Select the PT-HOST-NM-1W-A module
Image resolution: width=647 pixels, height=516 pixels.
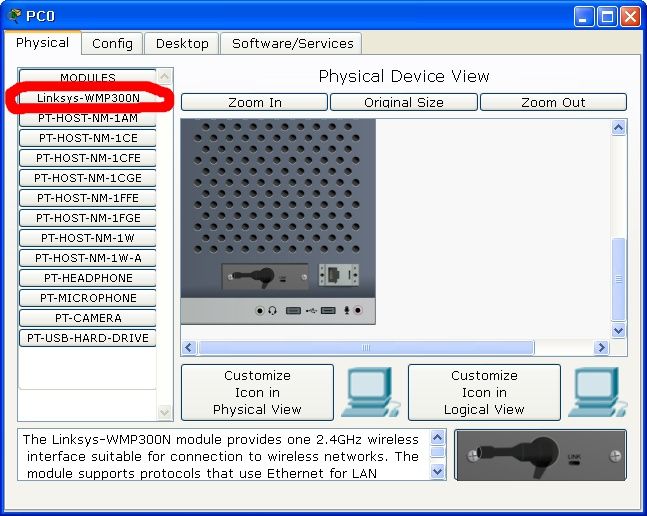coord(87,258)
